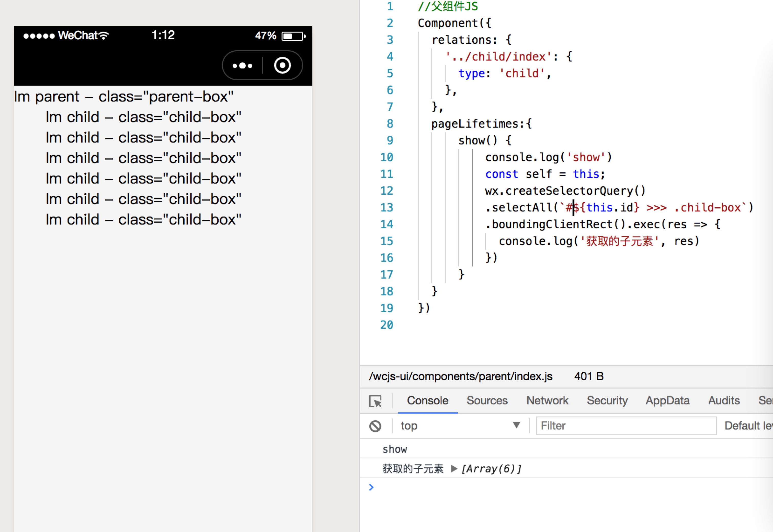This screenshot has height=532, width=773.
Task: Expand the Array(6) console result
Action: [454, 469]
